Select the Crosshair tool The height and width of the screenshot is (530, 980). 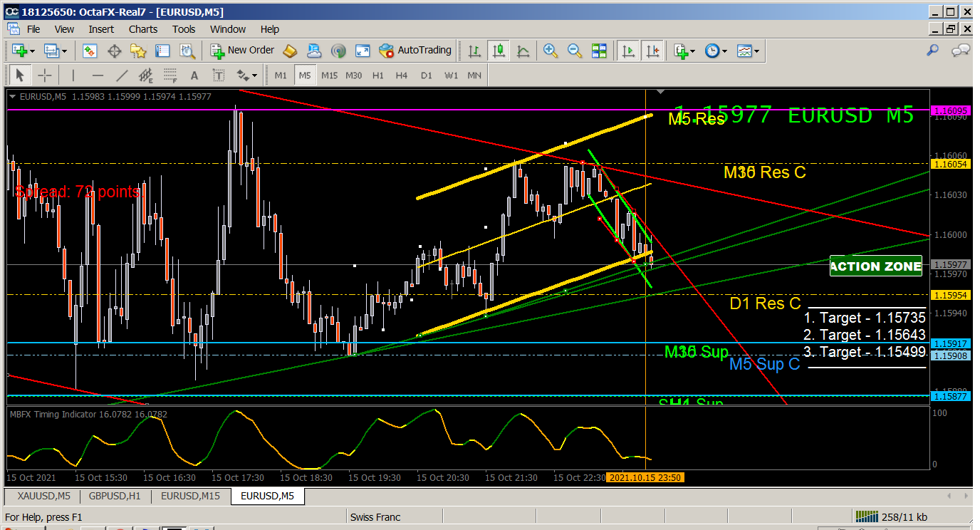click(x=44, y=75)
